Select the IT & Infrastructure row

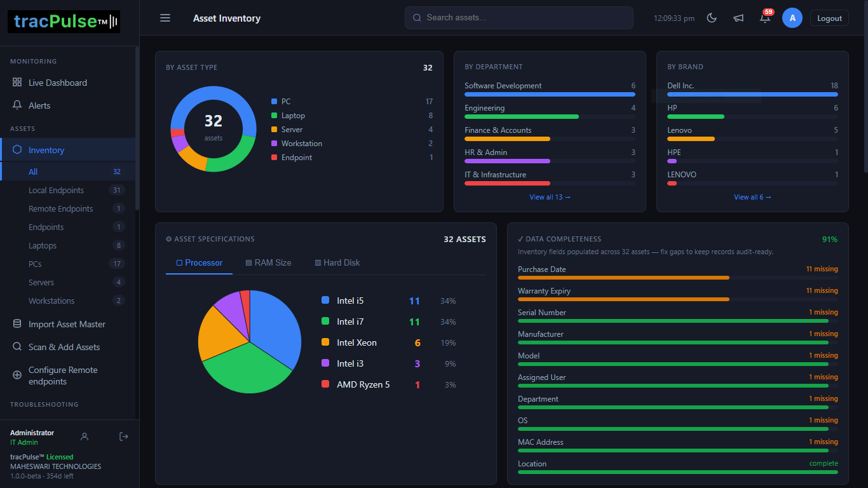(550, 177)
